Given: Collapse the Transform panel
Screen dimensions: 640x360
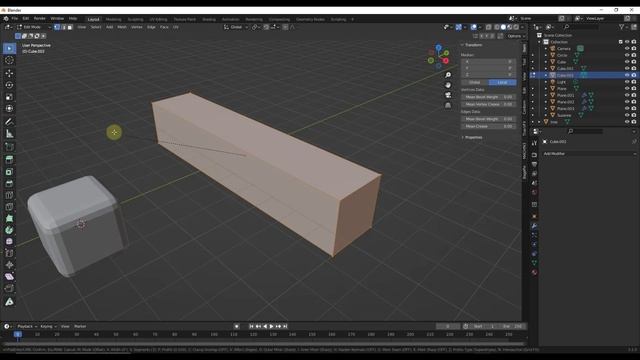Looking at the screenshot, I should pyautogui.click(x=462, y=45).
